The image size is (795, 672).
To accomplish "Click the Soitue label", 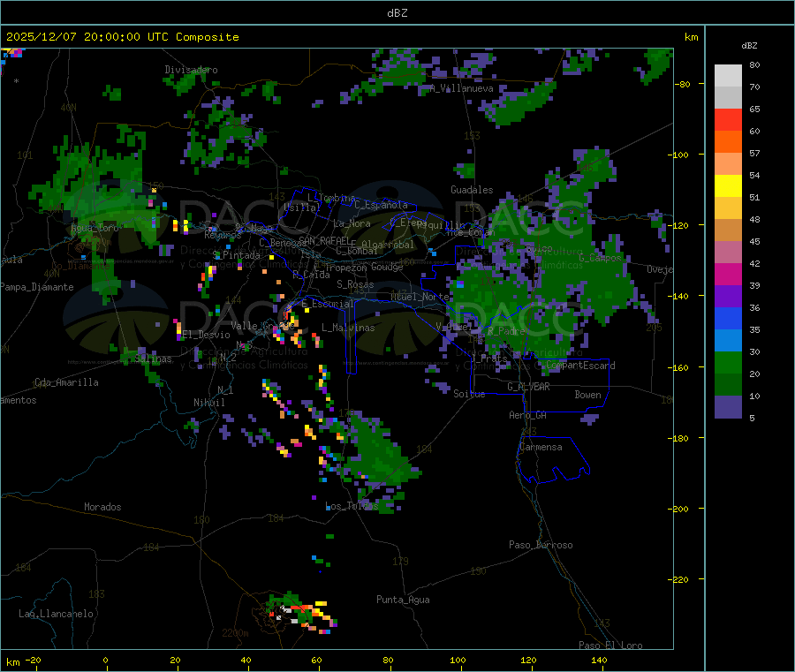I will tap(469, 394).
